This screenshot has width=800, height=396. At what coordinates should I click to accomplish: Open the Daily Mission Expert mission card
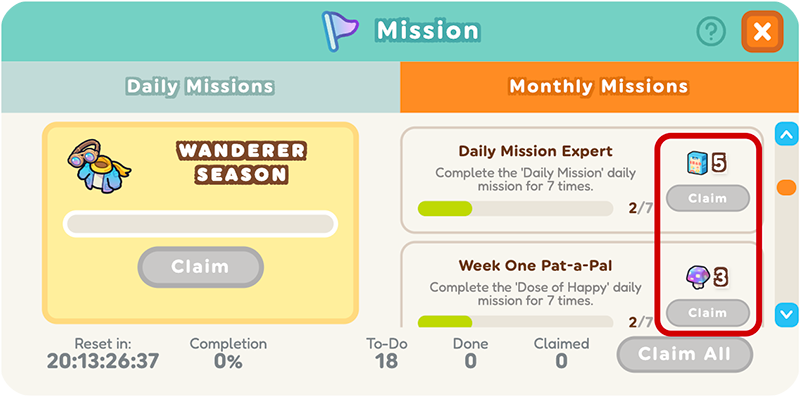582,180
